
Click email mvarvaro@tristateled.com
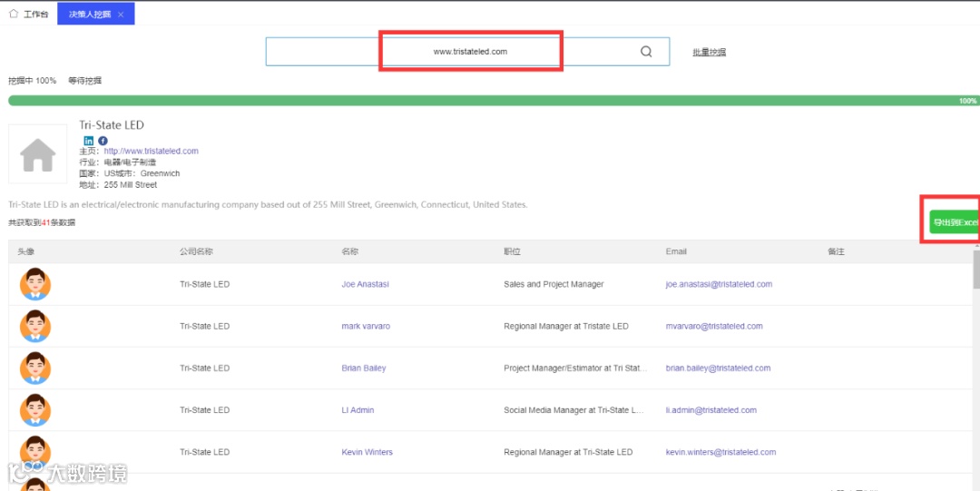pyautogui.click(x=714, y=326)
